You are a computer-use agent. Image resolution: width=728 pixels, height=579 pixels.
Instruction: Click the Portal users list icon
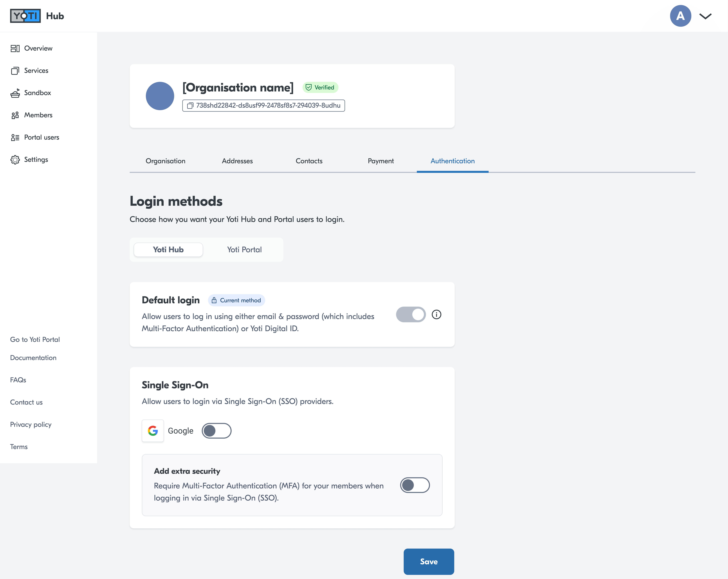(15, 138)
